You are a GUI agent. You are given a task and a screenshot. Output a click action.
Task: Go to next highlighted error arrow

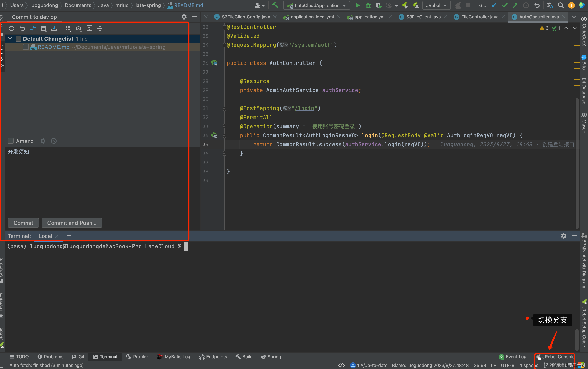click(575, 28)
